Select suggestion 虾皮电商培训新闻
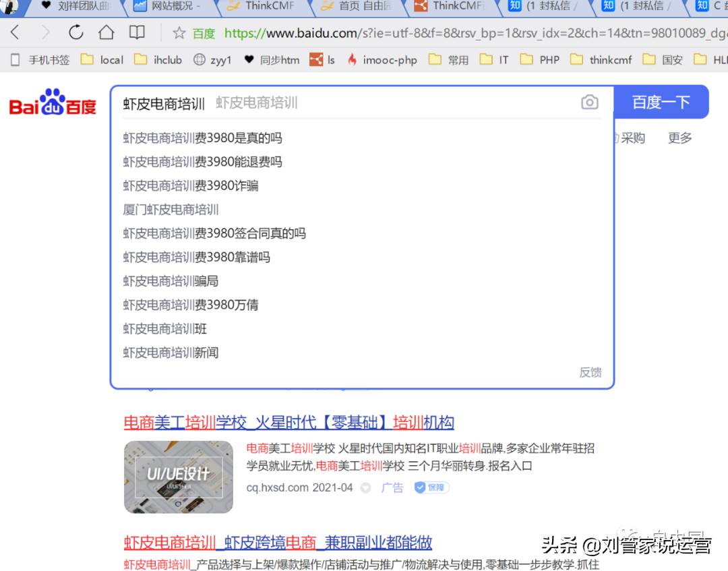This screenshot has height=571, width=728. pos(171,353)
